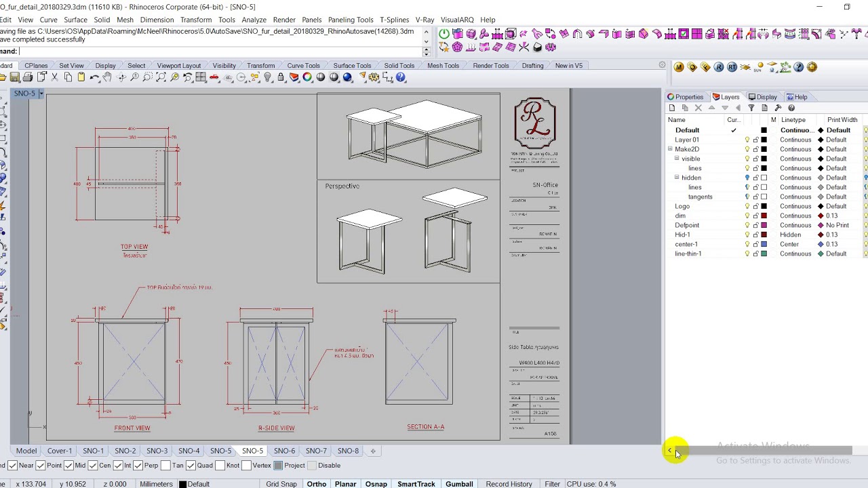Click color swatch of Defpoint layer
Viewport: 868px width, 488px height.
tap(764, 225)
